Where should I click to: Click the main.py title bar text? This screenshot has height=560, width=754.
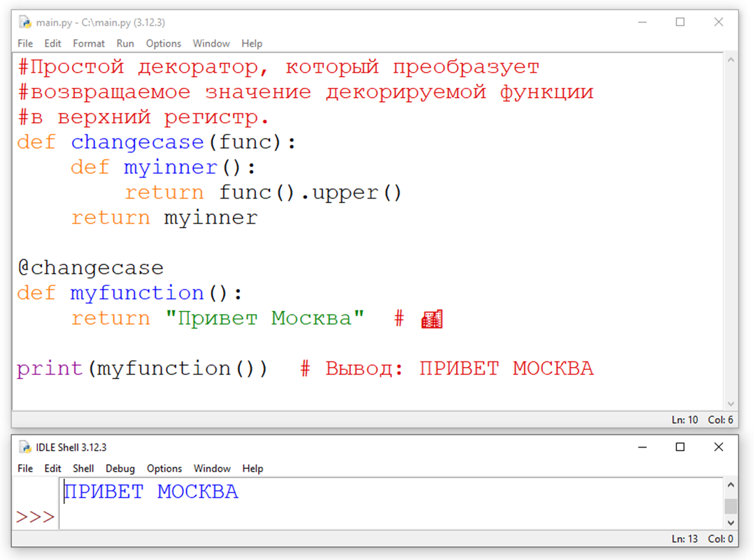click(x=101, y=22)
